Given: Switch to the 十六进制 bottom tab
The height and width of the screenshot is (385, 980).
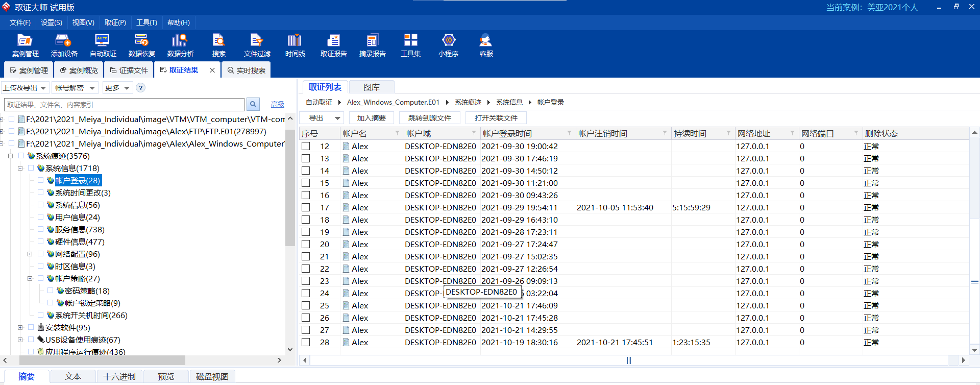Looking at the screenshot, I should click(119, 377).
